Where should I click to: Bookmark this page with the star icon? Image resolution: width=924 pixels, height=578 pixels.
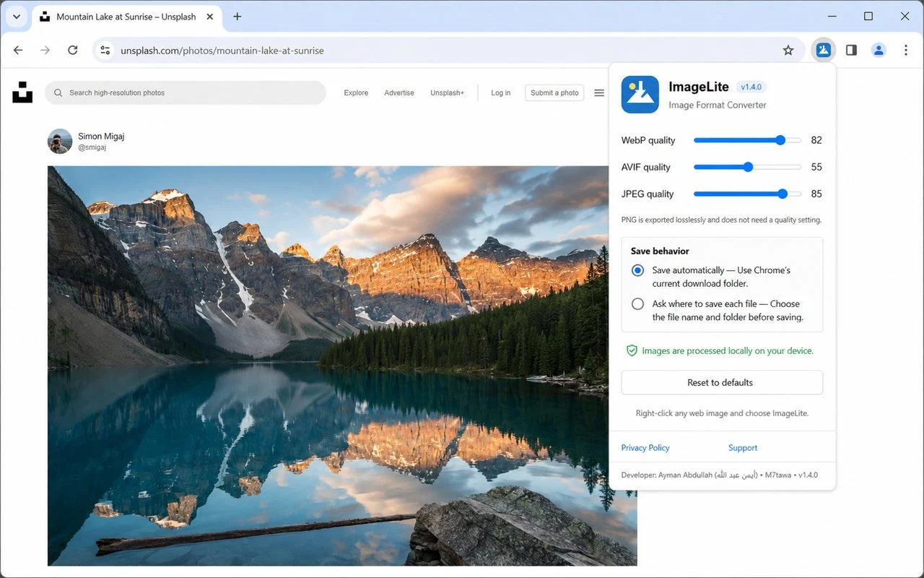click(788, 50)
